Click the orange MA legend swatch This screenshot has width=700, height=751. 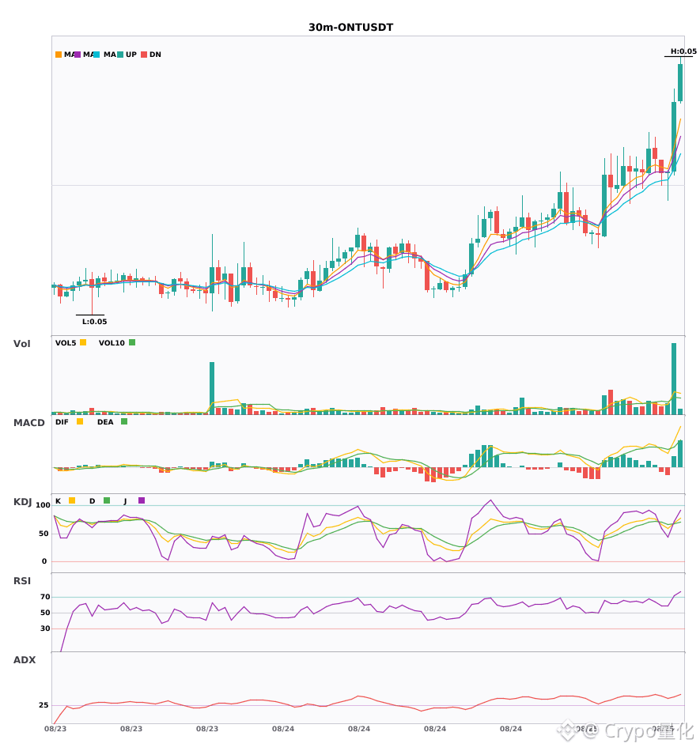coord(59,55)
